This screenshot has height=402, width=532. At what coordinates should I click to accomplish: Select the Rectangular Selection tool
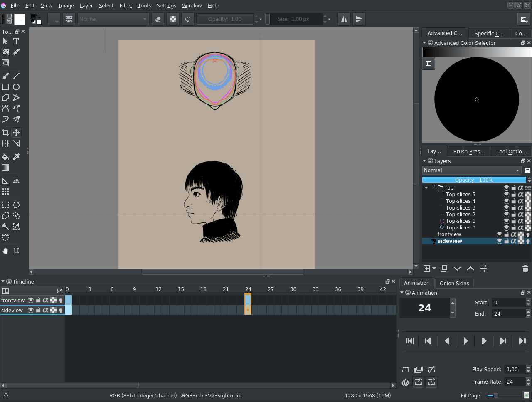(5, 205)
